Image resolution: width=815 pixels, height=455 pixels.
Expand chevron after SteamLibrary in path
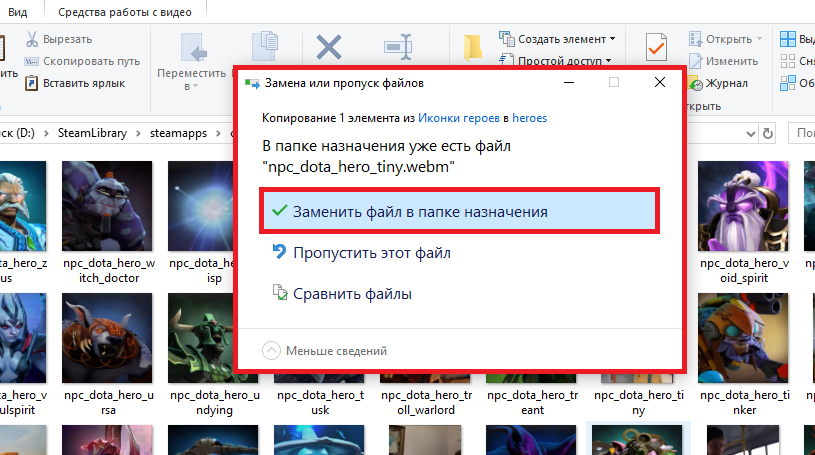click(138, 134)
